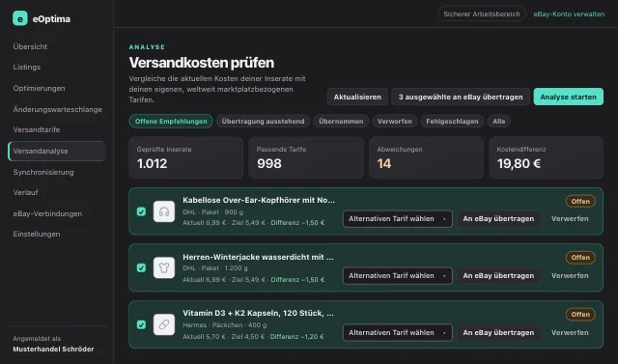Open Verlauf in sidebar

click(x=26, y=193)
